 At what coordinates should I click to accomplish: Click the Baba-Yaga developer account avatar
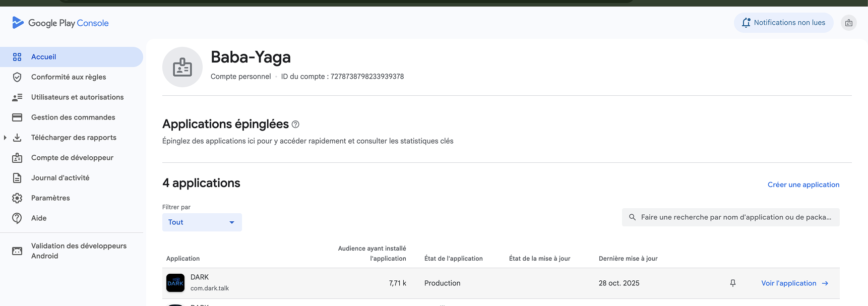point(182,67)
